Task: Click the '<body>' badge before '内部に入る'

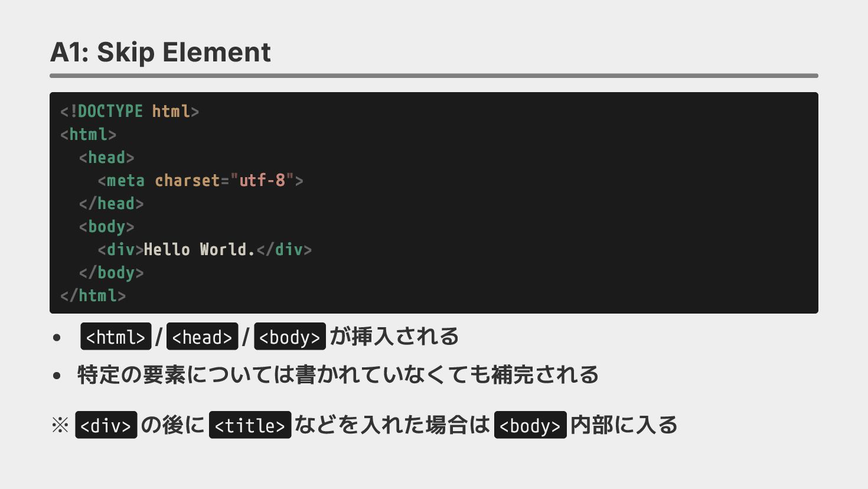Action: tap(530, 425)
